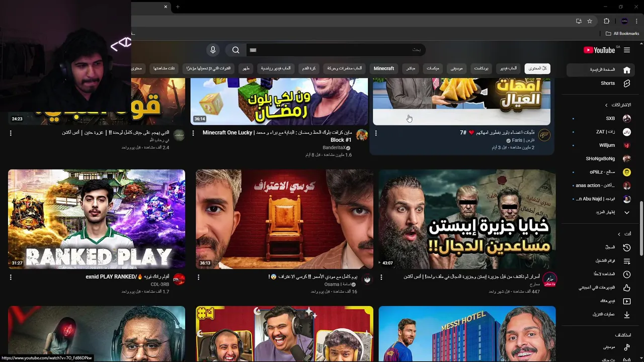The width and height of the screenshot is (644, 362).
Task: Select the 'بودكاست' podcast chip
Action: [481, 68]
